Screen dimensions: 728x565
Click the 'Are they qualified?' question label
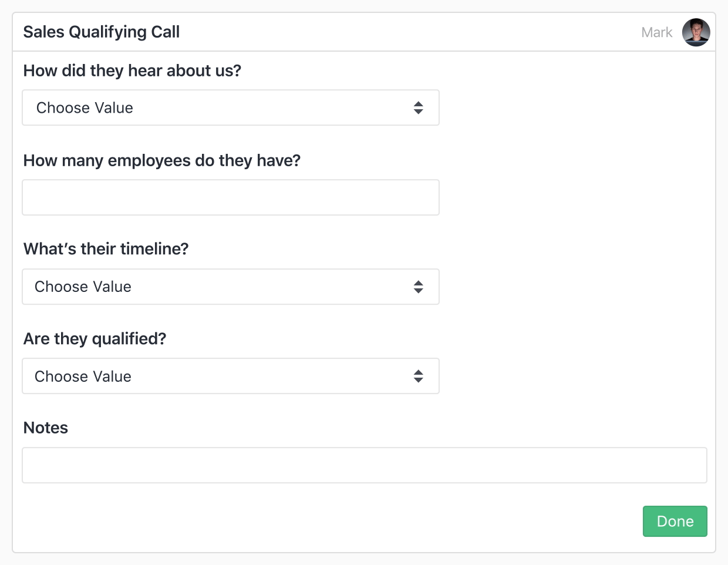click(95, 339)
